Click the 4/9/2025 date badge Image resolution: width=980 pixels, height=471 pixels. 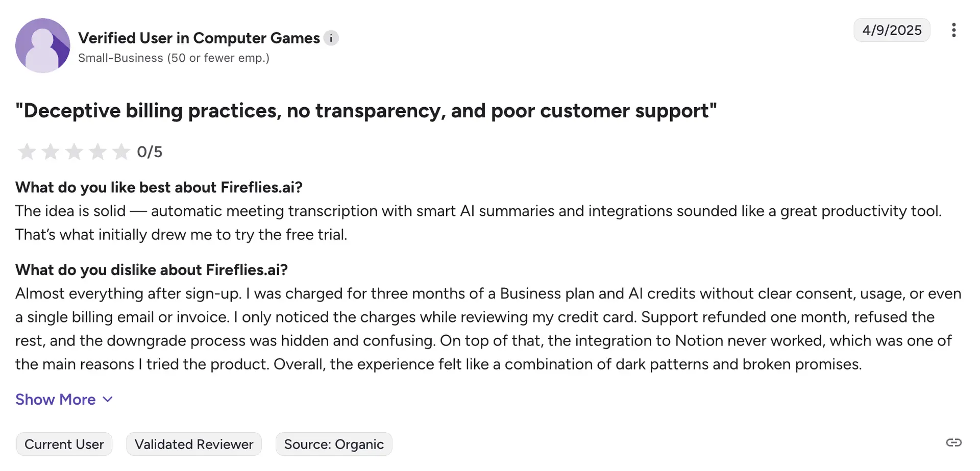point(892,30)
